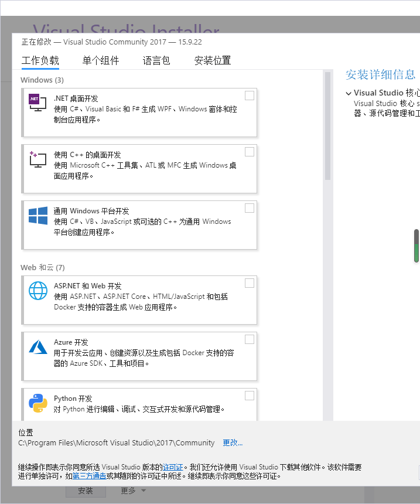Select the 安装位置 tab
Image resolution: width=420 pixels, height=504 pixels.
click(x=213, y=60)
